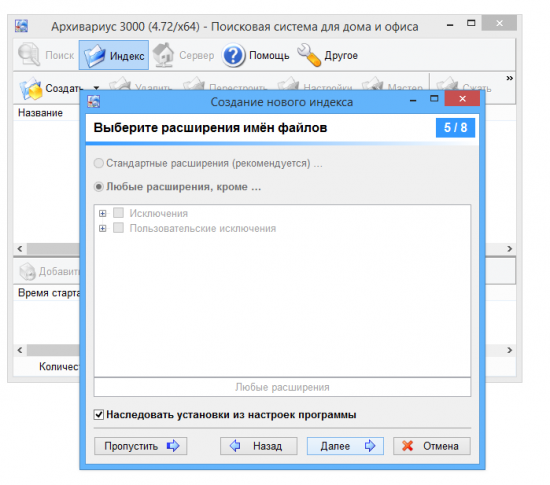Open the Поиск search section

[46, 55]
